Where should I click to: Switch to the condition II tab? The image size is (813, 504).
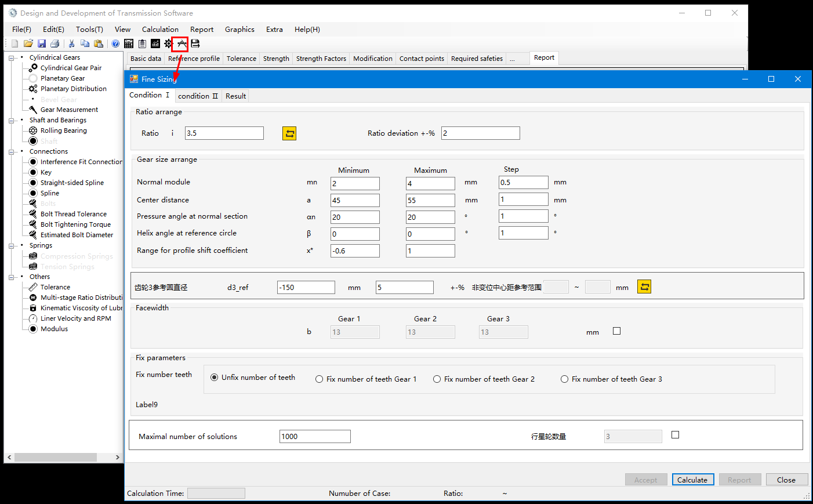198,96
